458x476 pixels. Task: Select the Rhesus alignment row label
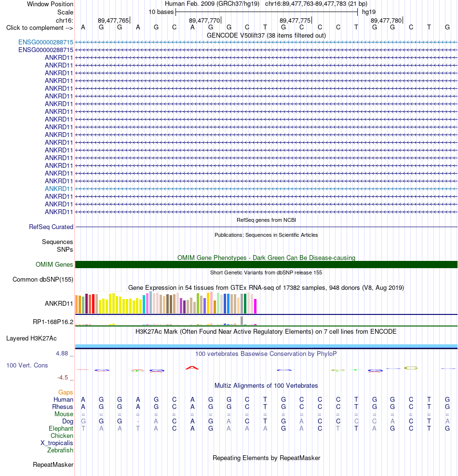click(x=63, y=407)
